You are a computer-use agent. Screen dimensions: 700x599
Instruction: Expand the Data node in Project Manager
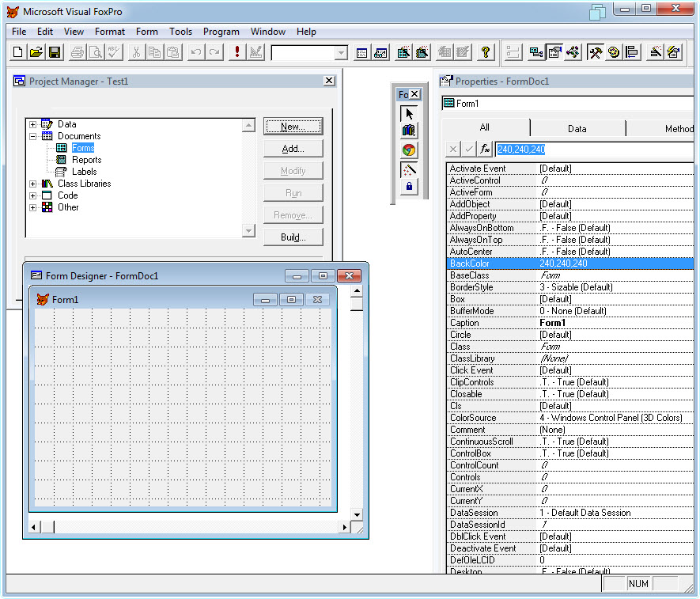coord(33,124)
